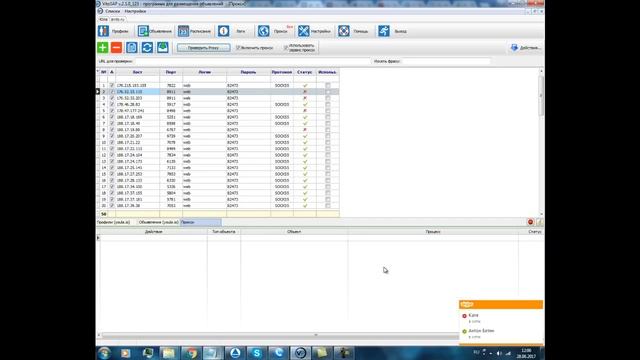Image resolution: width=640 pixels, height=360 pixels.
Task: Toggle active checkbox in row 4
Action: coord(112,104)
